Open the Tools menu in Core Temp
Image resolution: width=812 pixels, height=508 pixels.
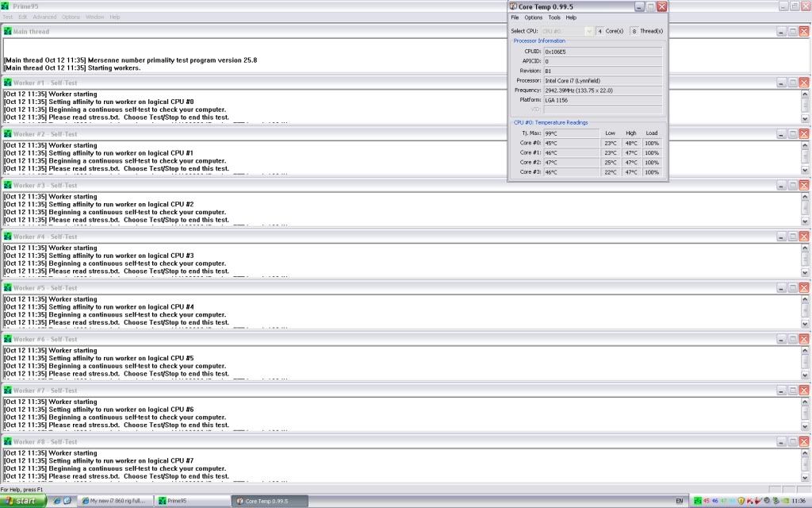point(554,17)
